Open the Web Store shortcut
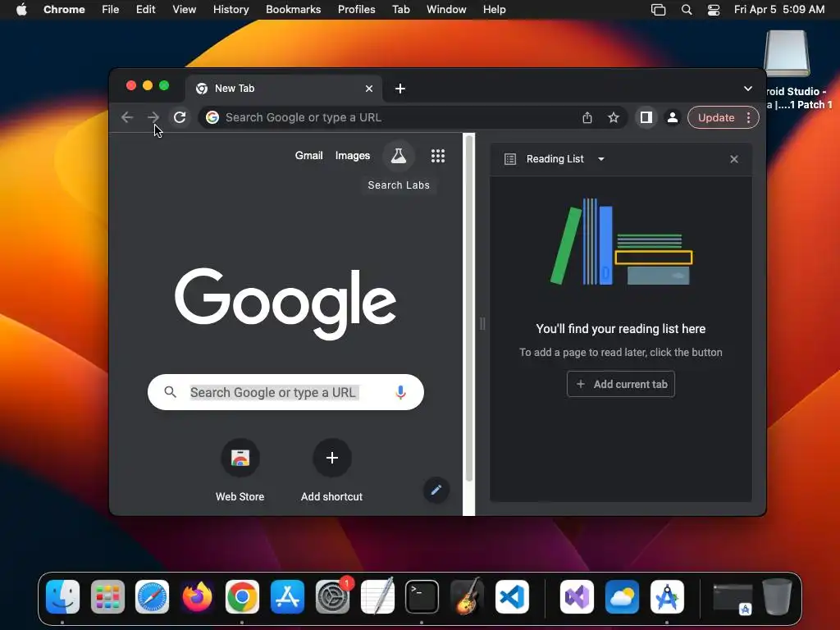The image size is (840, 630). (240, 470)
